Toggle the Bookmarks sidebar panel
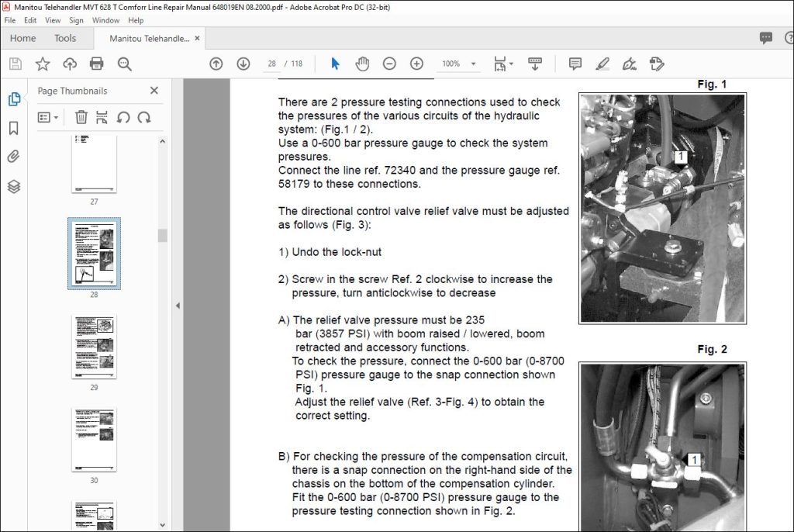 (14, 128)
